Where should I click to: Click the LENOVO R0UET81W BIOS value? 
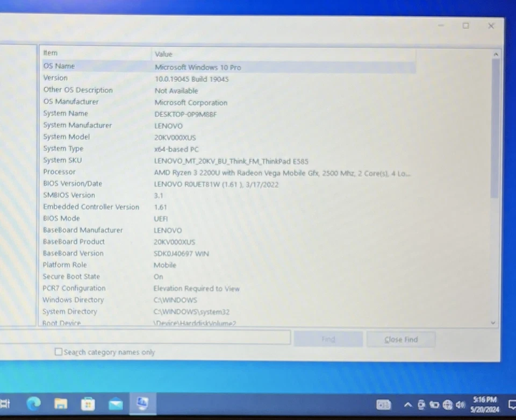(216, 184)
